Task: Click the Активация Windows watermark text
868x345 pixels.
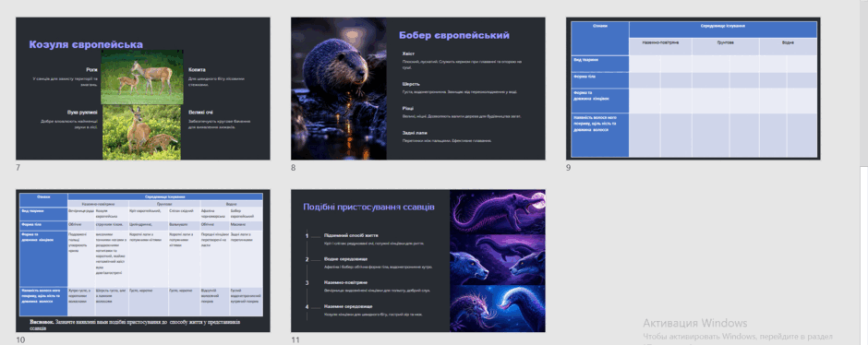Action: click(x=694, y=323)
